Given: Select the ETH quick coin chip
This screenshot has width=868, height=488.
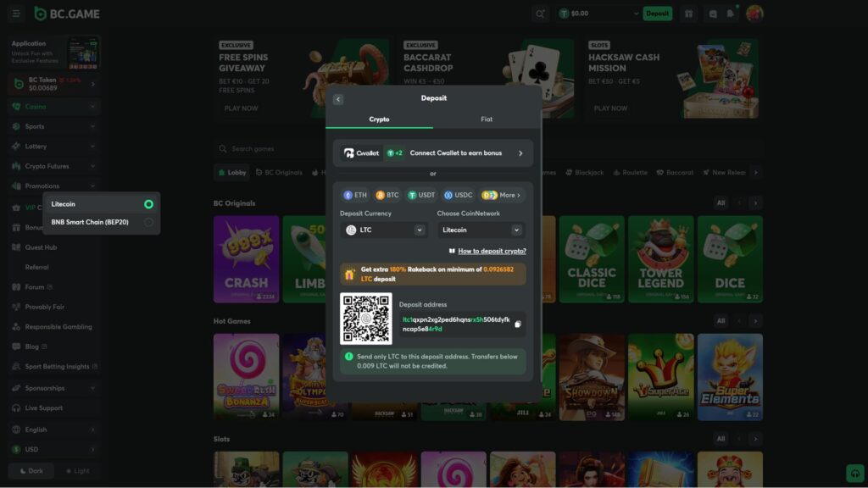Looking at the screenshot, I should (x=355, y=195).
